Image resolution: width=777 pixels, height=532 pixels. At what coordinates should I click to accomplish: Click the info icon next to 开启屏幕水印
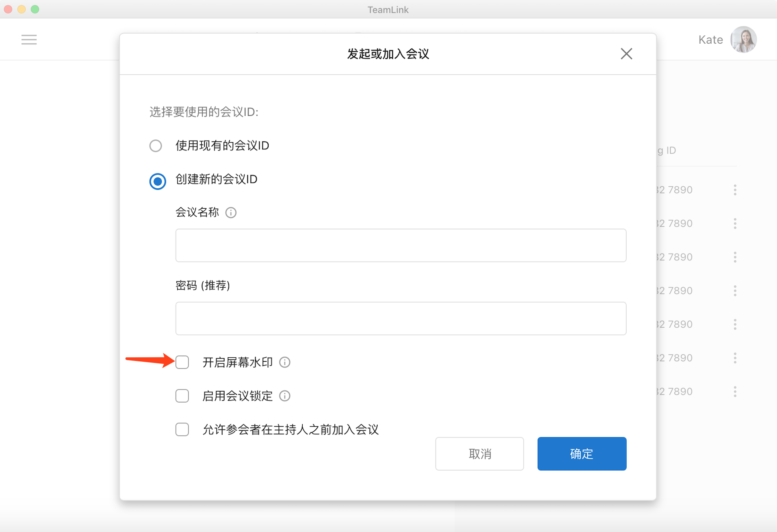285,362
